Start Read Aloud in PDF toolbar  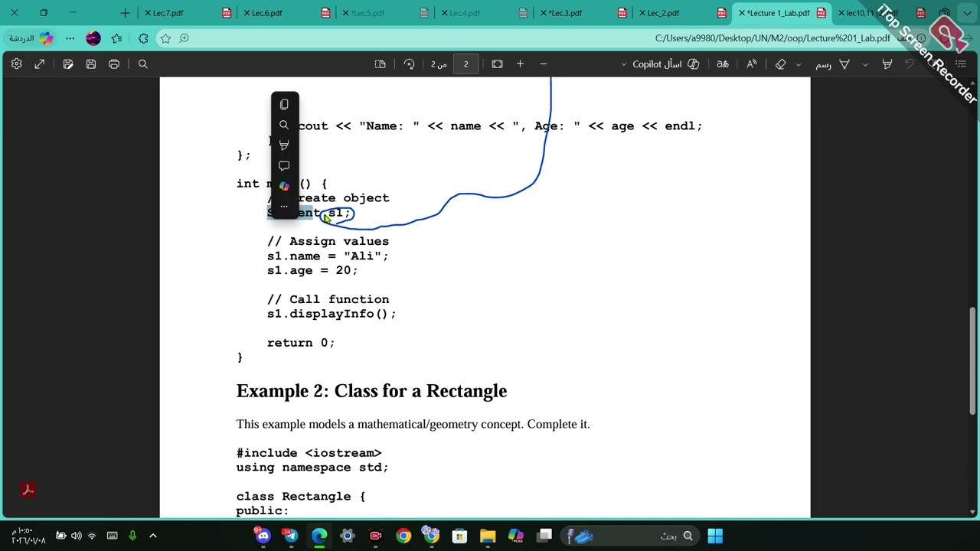pos(751,64)
